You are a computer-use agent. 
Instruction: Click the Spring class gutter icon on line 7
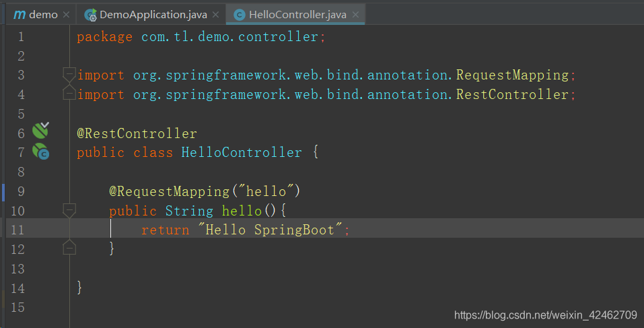[x=40, y=152]
